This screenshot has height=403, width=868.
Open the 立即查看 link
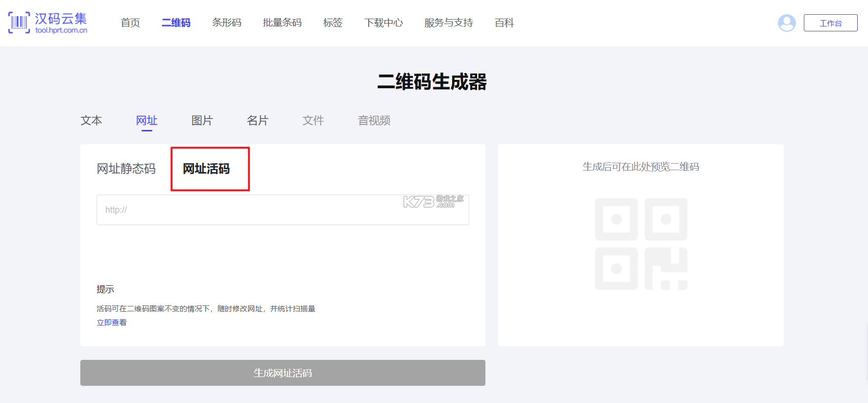tap(112, 322)
